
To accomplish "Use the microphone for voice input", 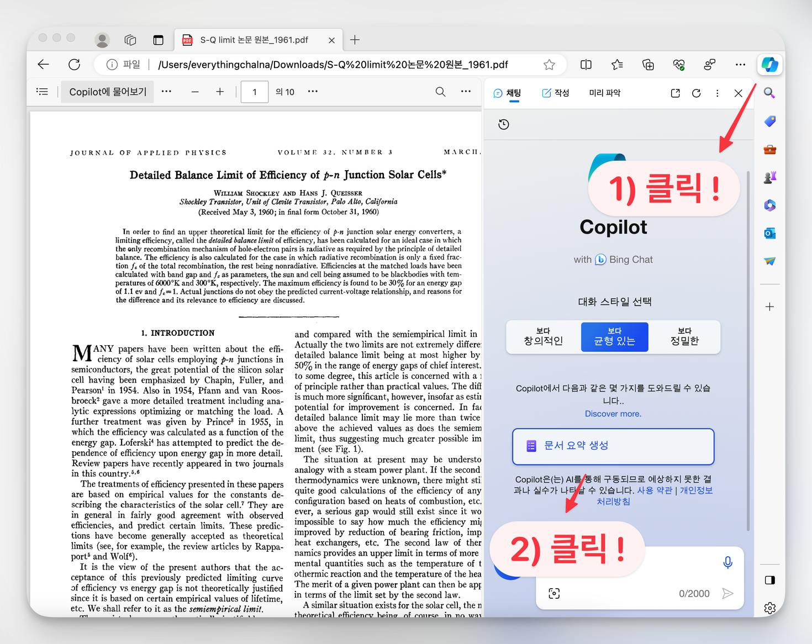I will [x=728, y=562].
